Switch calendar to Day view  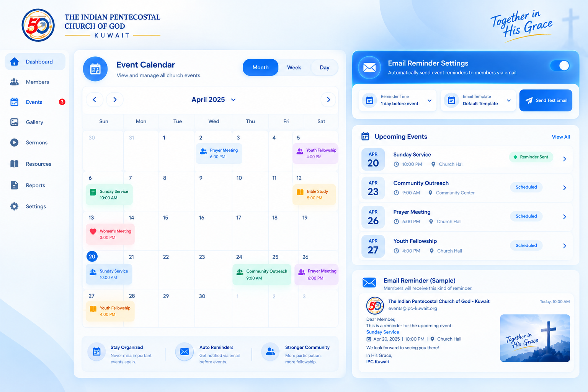pyautogui.click(x=325, y=67)
